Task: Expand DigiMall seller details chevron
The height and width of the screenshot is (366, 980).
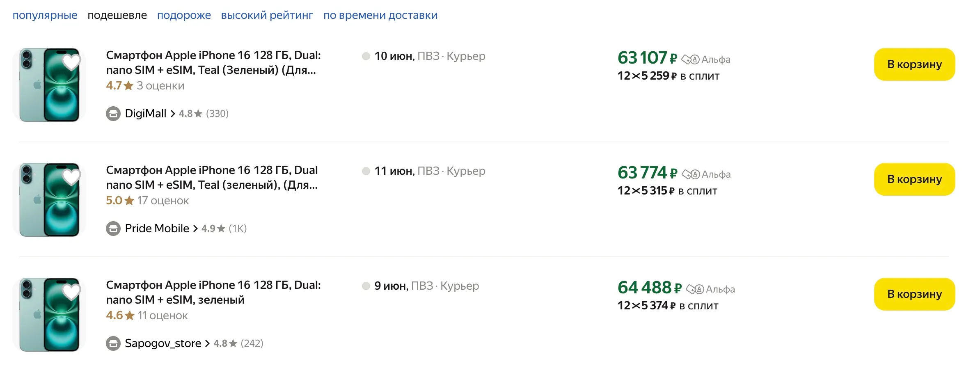Action: point(173,114)
